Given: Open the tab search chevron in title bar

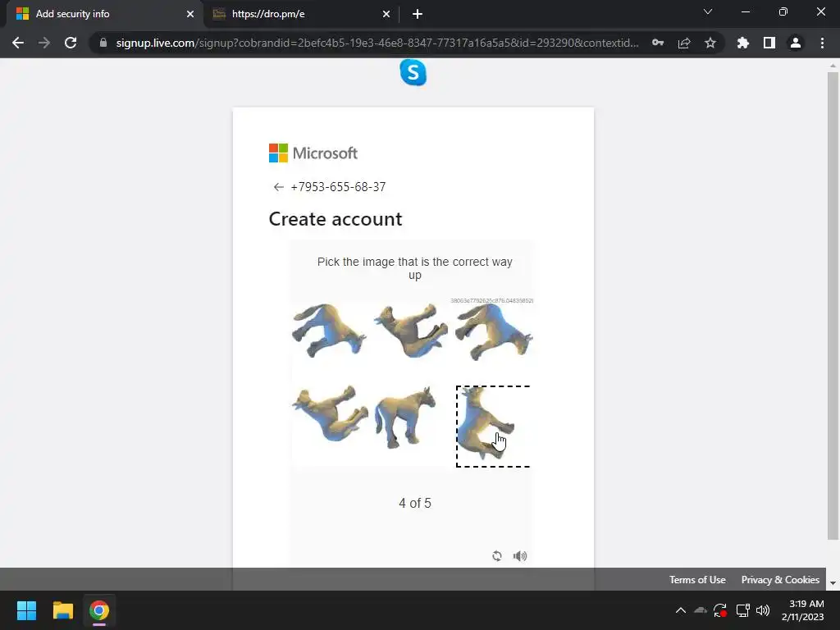Looking at the screenshot, I should pyautogui.click(x=708, y=11).
